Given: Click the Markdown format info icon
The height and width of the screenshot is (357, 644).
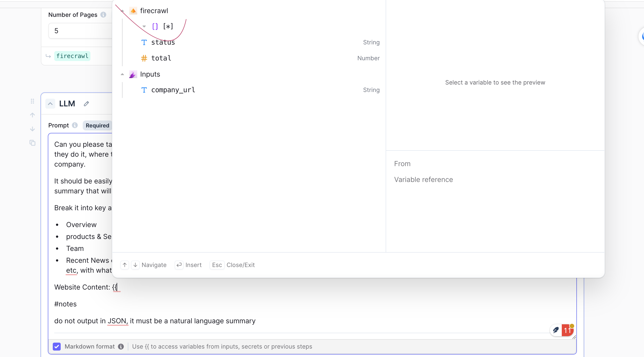Looking at the screenshot, I should coord(121,347).
